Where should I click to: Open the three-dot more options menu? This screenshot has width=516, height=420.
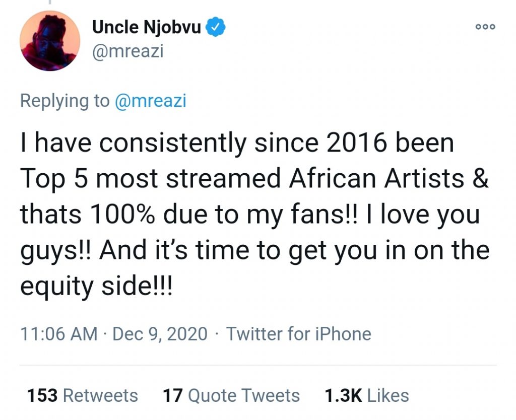tap(486, 27)
